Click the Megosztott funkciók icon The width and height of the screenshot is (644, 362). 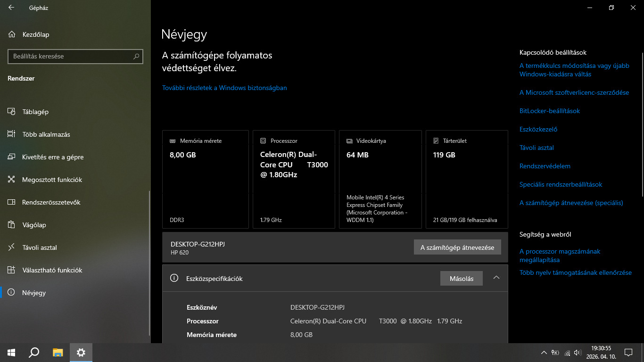(x=12, y=180)
